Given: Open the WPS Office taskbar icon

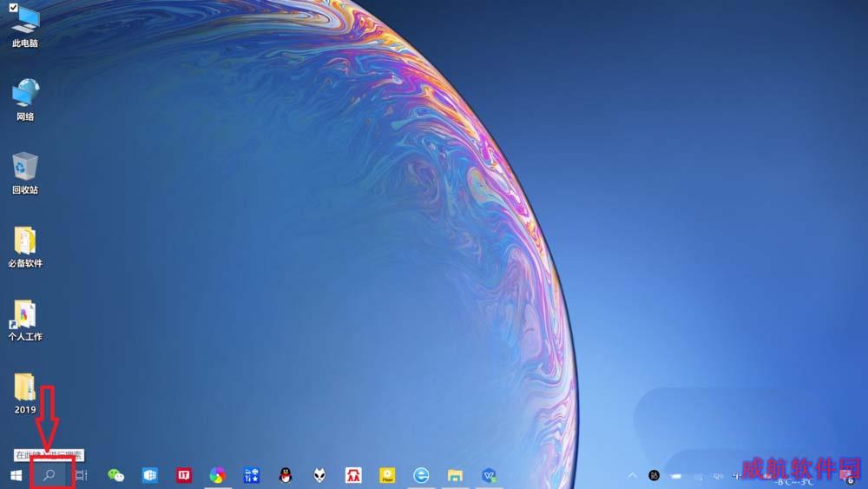Looking at the screenshot, I should tap(490, 475).
